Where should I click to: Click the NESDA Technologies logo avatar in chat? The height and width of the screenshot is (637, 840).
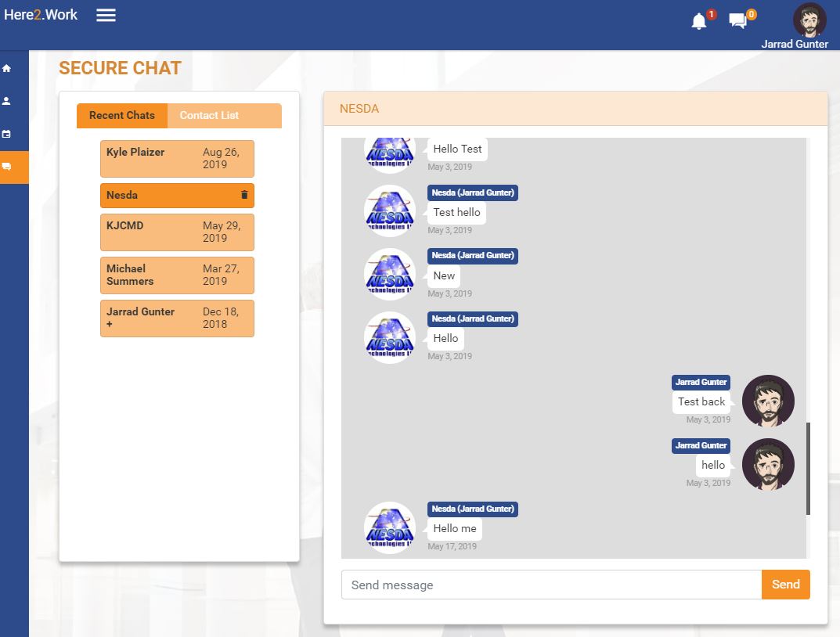point(389,527)
